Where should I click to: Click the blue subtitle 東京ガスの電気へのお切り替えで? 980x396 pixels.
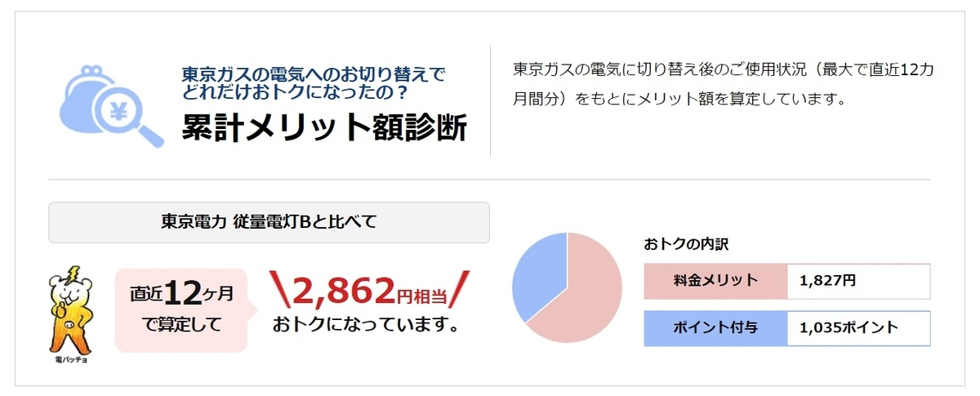pyautogui.click(x=314, y=74)
